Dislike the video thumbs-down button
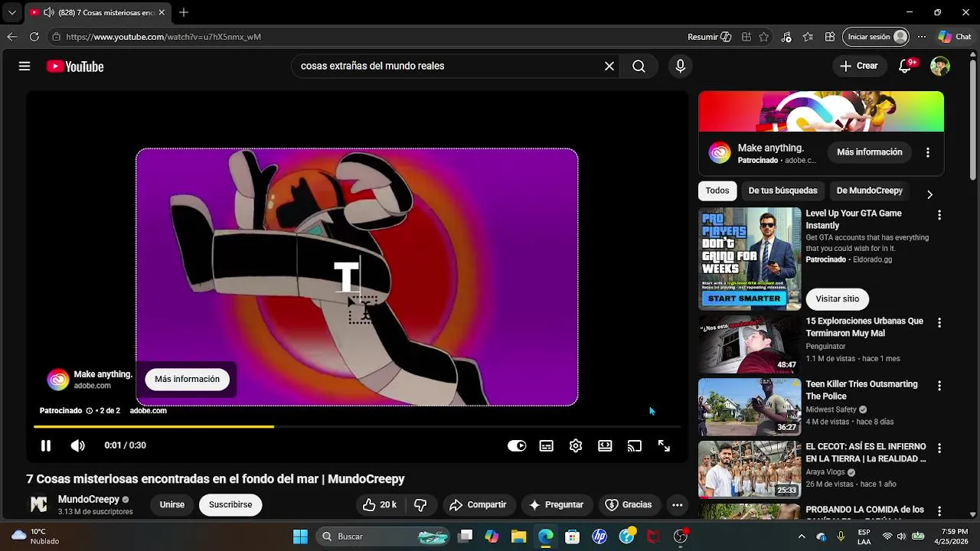This screenshot has height=551, width=980. coord(420,505)
